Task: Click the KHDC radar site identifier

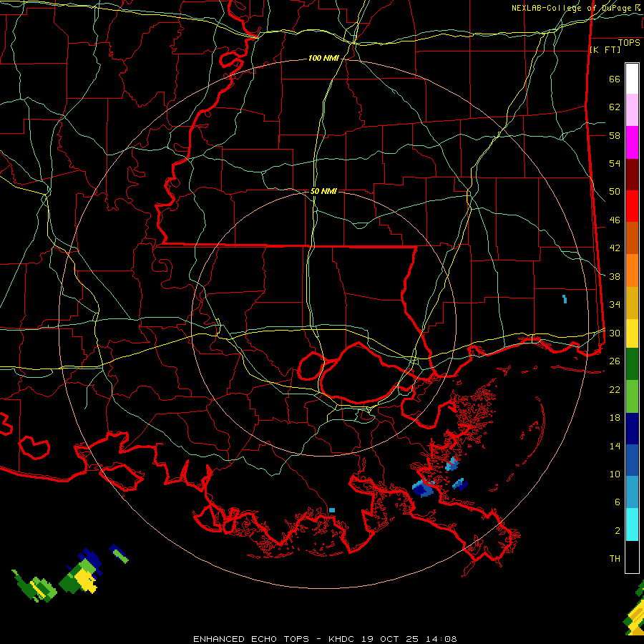Action: coord(343,639)
